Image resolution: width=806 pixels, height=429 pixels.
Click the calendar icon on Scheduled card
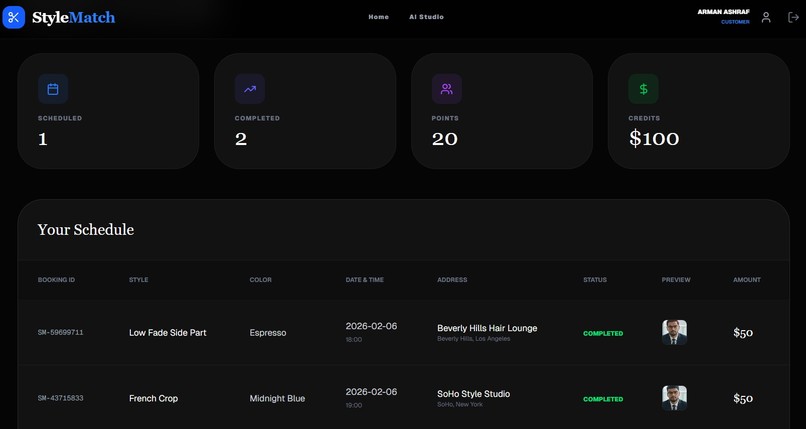[53, 89]
